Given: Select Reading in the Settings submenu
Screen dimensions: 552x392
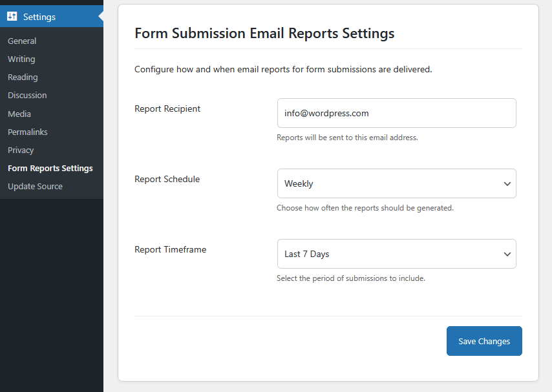Looking at the screenshot, I should tap(23, 77).
